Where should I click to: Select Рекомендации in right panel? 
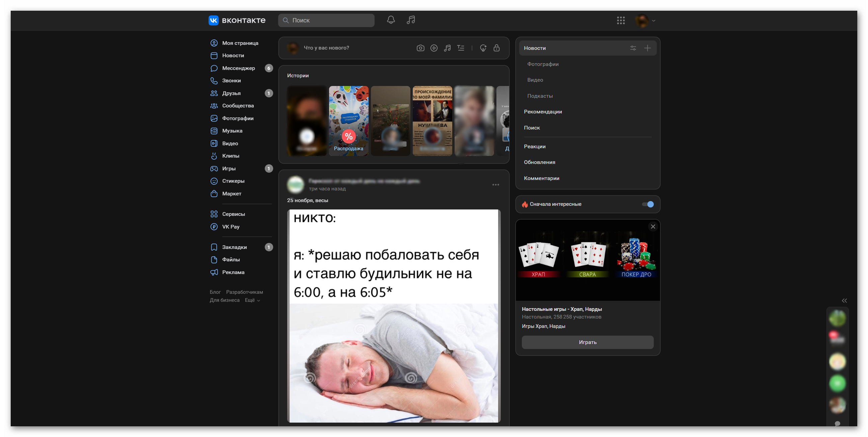click(x=543, y=111)
